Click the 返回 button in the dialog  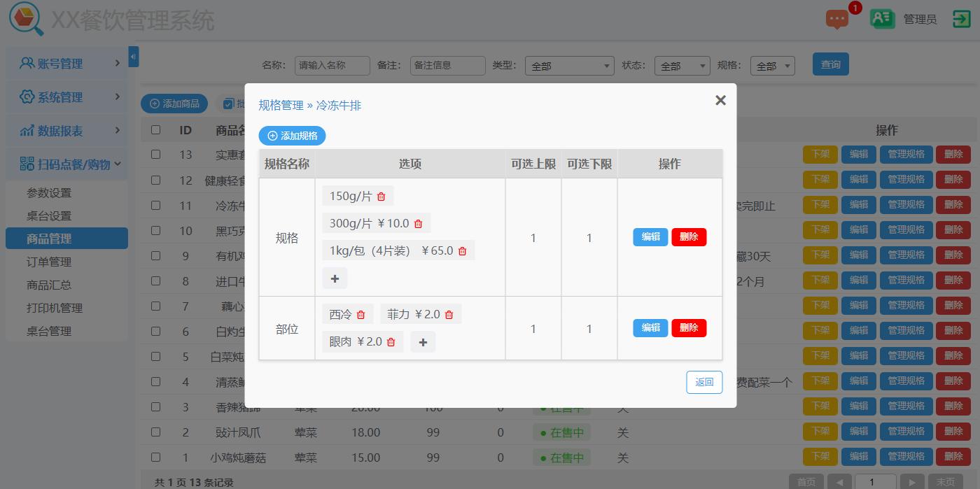coord(704,382)
